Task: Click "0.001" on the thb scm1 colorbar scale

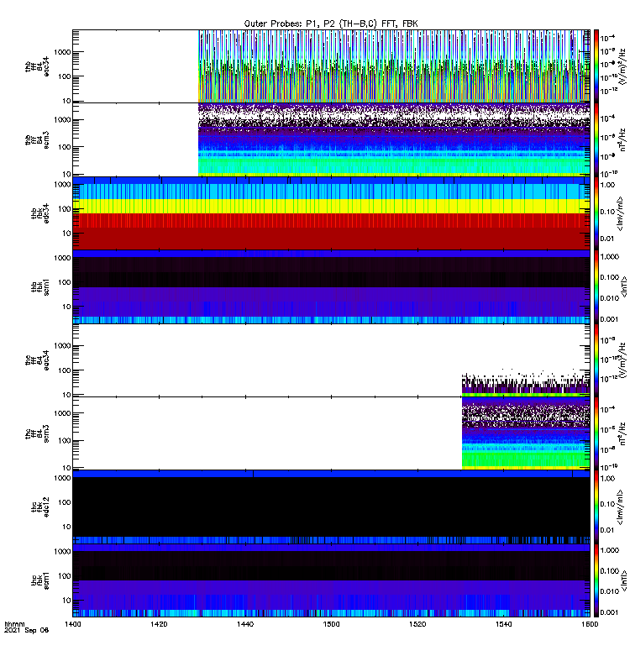Action: (610, 319)
